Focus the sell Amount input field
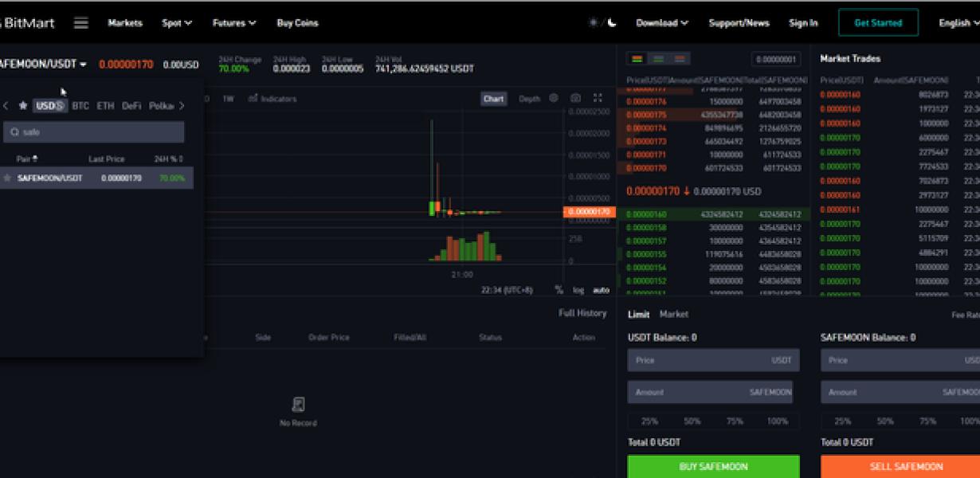This screenshot has width=980, height=478. [x=900, y=392]
